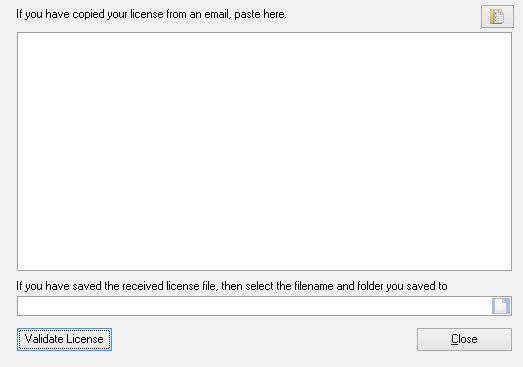523x367 pixels.
Task: Hit the yellow clipboard button at top right
Action: (497, 16)
